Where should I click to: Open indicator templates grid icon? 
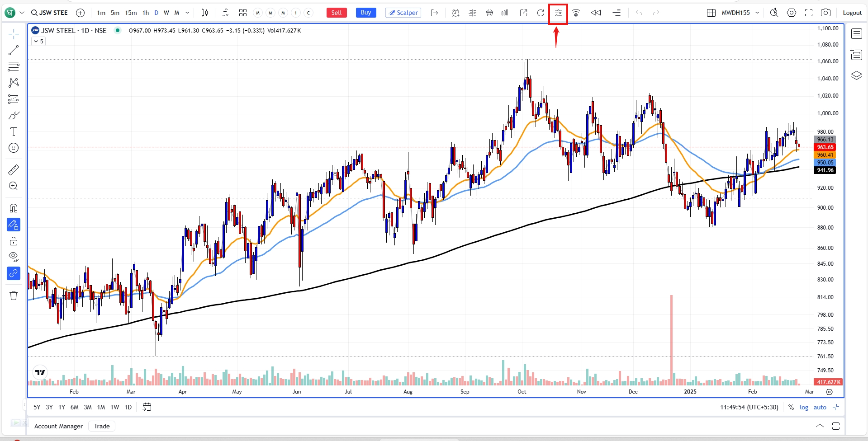(x=243, y=13)
